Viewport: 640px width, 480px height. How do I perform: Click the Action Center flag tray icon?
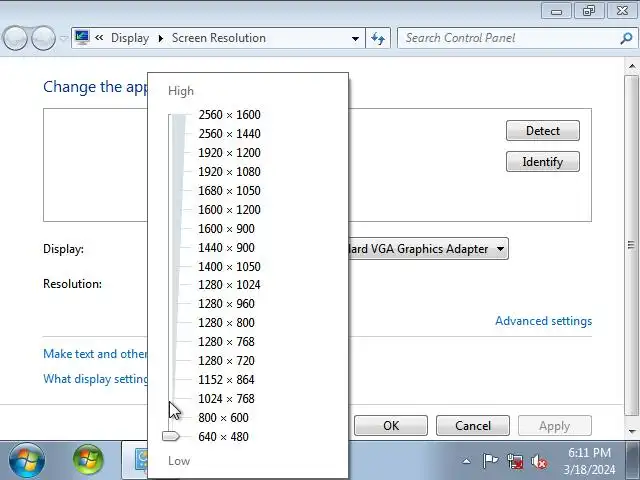(490, 461)
